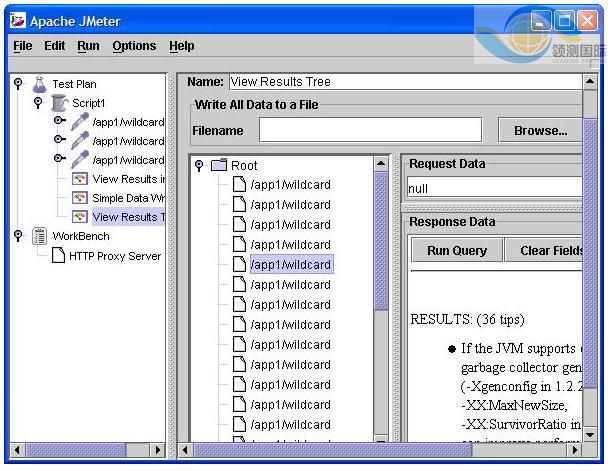Click the left tree horizontal scrollbar thumb
Viewport: 612px width, 471px height.
[x=76, y=450]
